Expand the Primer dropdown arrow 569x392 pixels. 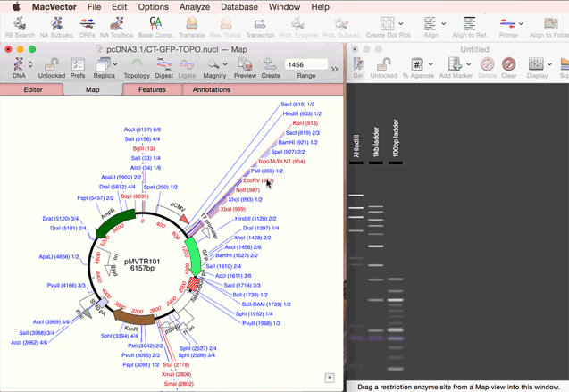point(521,24)
